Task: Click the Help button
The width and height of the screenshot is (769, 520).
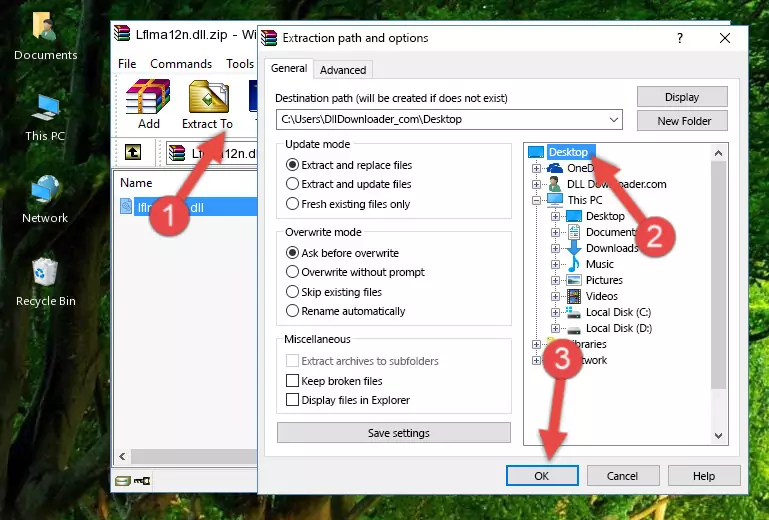Action: click(x=704, y=476)
